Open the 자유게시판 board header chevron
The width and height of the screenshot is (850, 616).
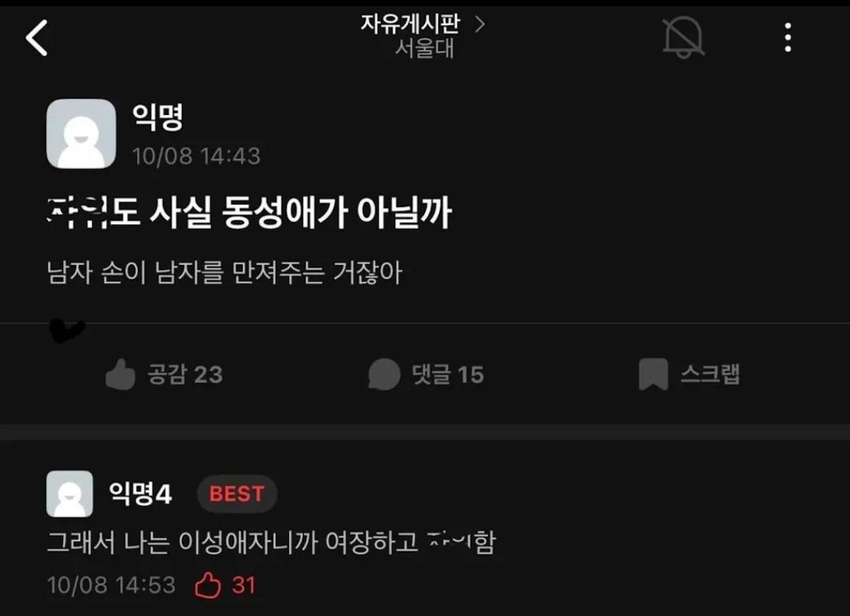(x=480, y=24)
